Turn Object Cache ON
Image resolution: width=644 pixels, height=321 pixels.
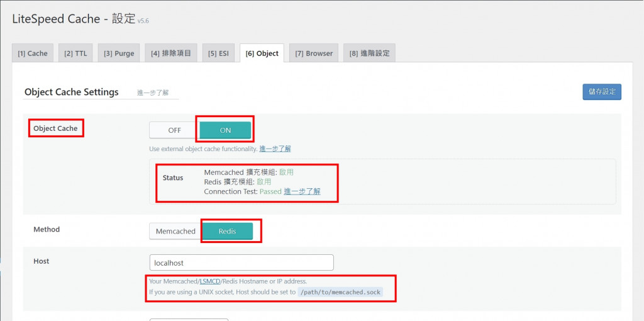[x=225, y=130]
